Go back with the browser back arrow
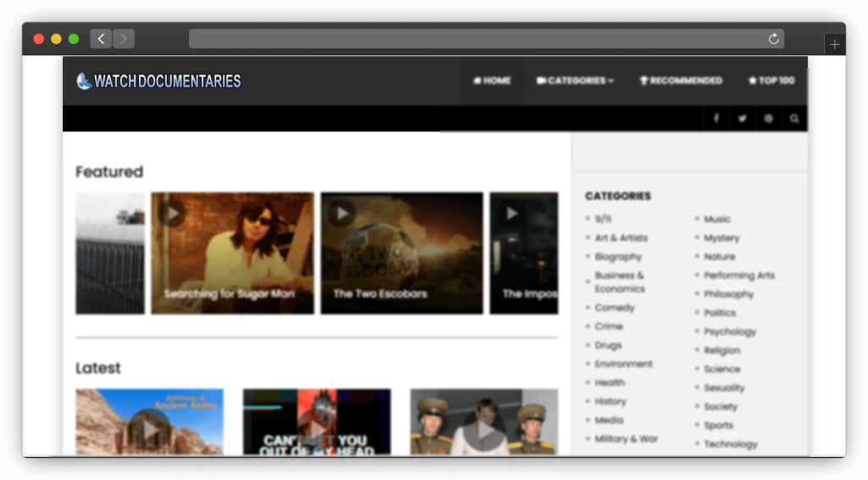 tap(101, 39)
